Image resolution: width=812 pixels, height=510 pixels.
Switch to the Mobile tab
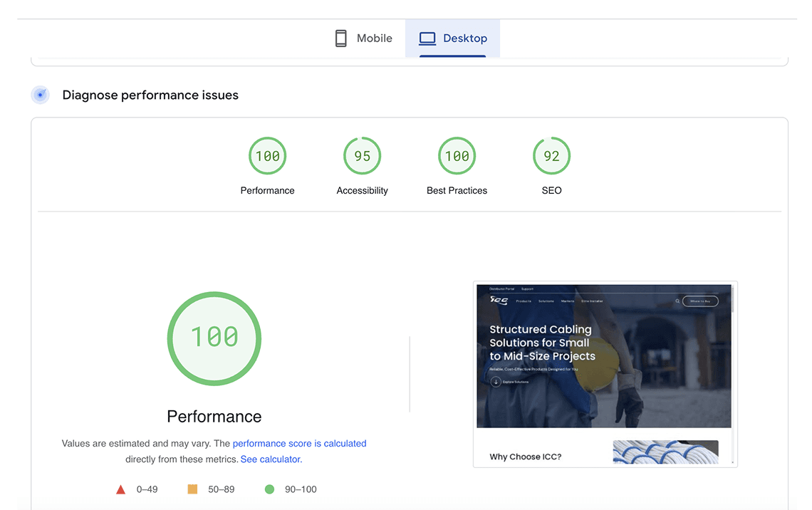363,38
